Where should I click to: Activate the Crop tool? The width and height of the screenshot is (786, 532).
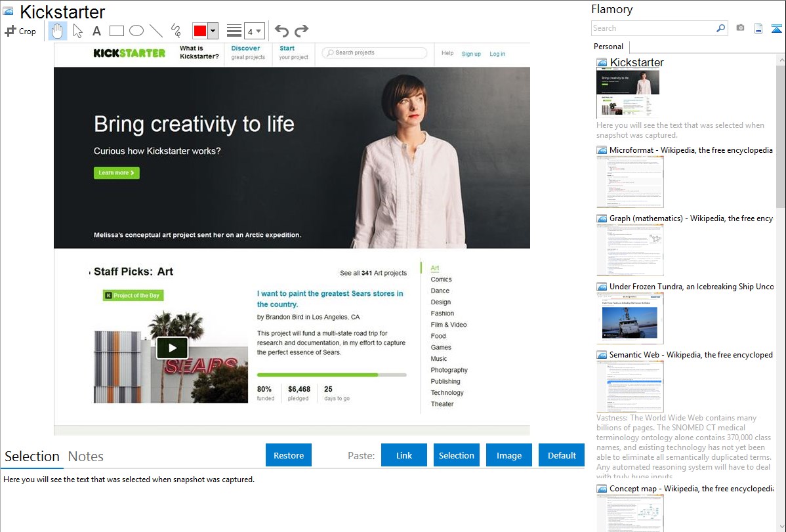[x=20, y=31]
